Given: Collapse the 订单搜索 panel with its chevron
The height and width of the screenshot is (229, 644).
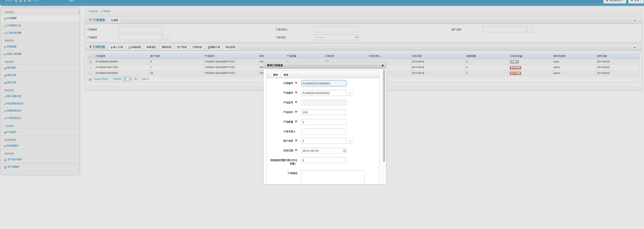Looking at the screenshot, I should (634, 21).
